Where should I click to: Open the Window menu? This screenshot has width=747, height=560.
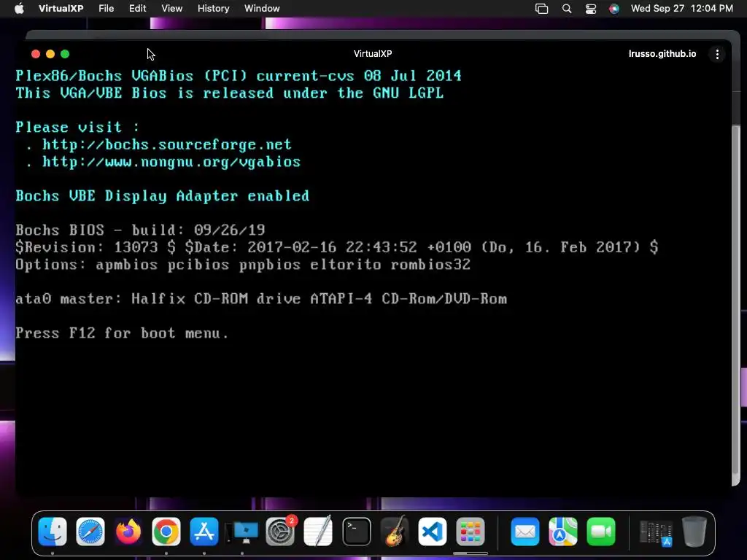(262, 9)
